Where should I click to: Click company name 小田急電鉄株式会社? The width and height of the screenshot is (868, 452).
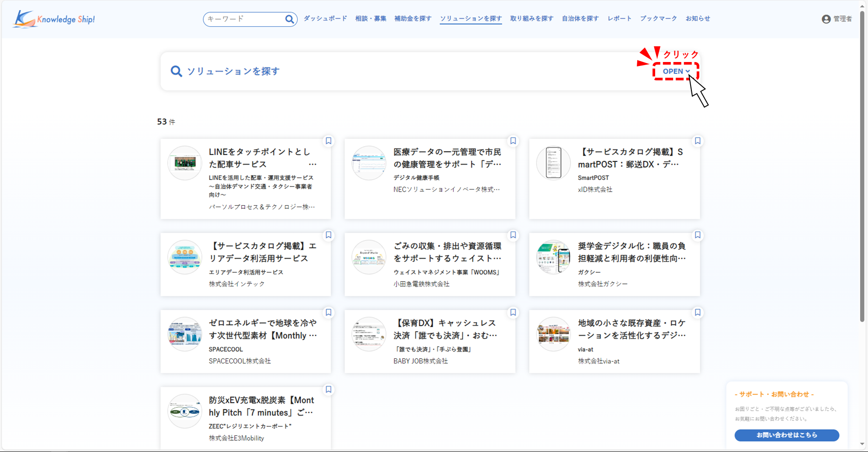[x=421, y=284]
